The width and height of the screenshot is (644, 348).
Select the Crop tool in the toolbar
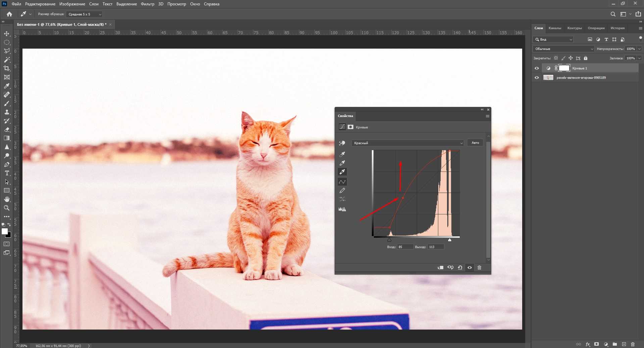click(7, 68)
